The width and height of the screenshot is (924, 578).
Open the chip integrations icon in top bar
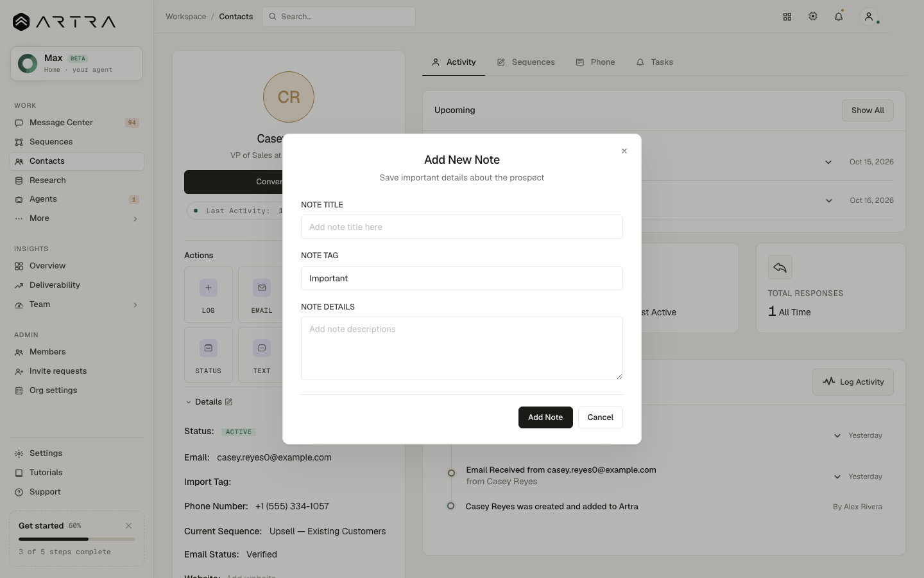pos(813,17)
